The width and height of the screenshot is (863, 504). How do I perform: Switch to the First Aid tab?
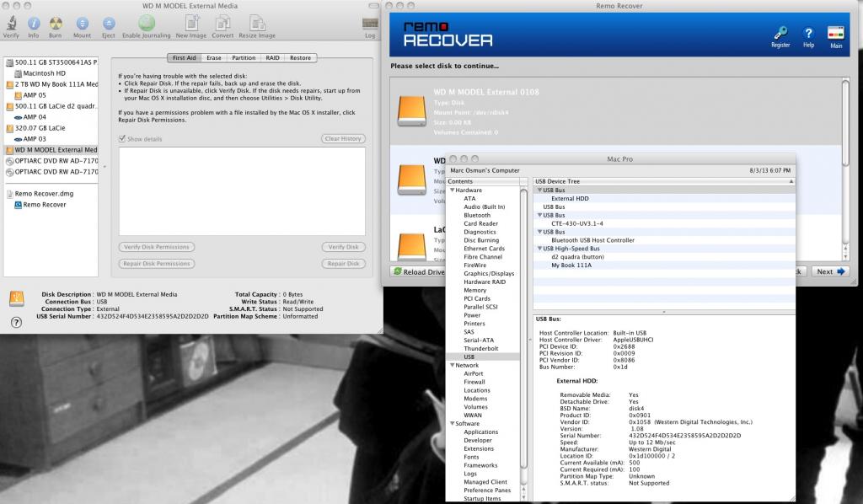pos(184,58)
